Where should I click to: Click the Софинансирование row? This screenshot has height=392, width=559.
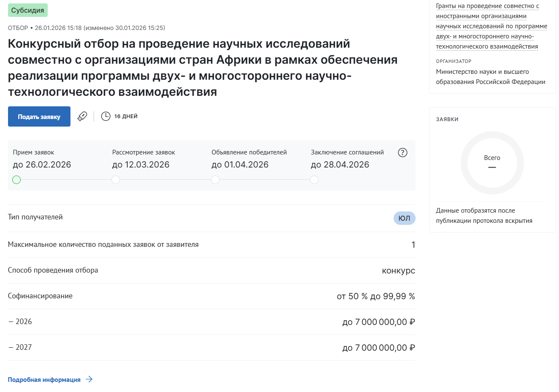coord(211,296)
